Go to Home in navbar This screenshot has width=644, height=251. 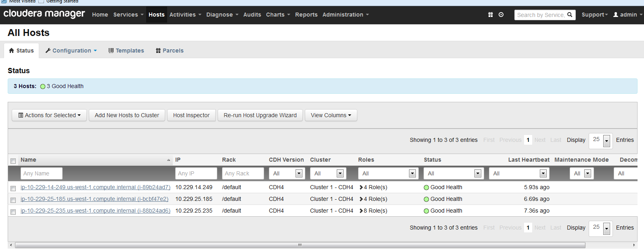pyautogui.click(x=100, y=15)
